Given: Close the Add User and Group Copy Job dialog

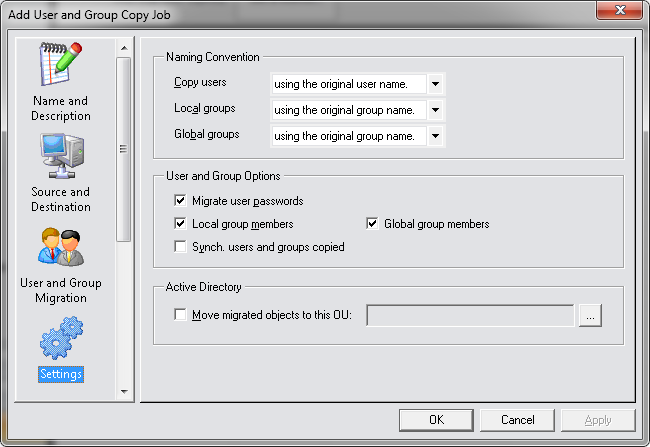Looking at the screenshot, I should (620, 10).
